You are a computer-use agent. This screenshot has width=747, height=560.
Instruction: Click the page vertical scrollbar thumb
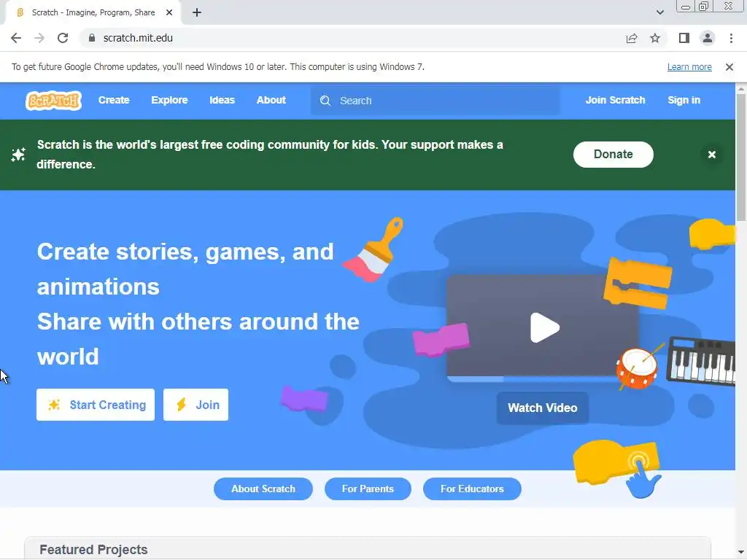pos(741,157)
